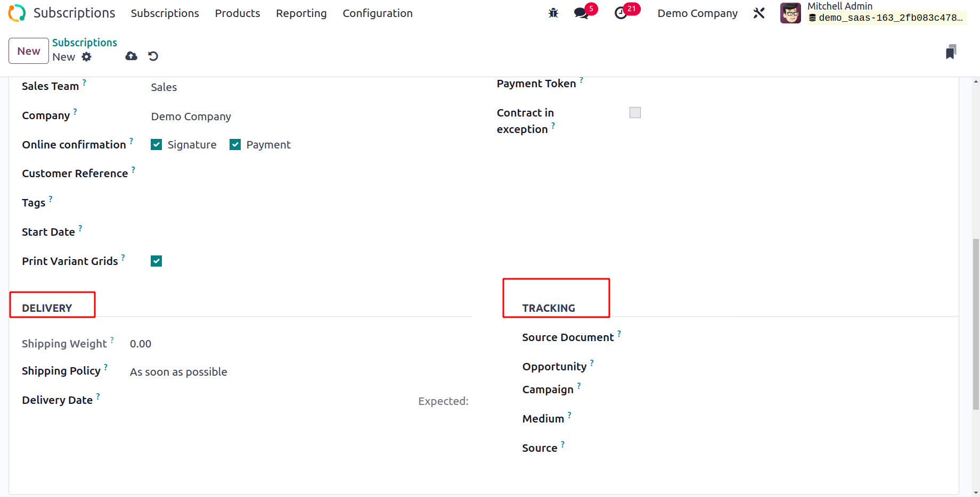Click the discard changes undo icon
This screenshot has width=980, height=497.
[x=153, y=56]
